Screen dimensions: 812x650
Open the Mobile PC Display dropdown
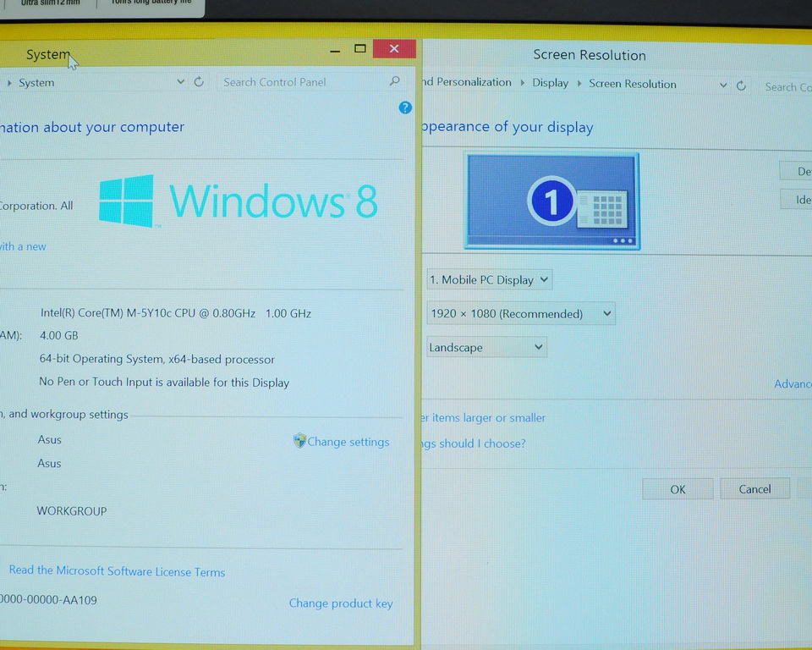pyautogui.click(x=490, y=280)
